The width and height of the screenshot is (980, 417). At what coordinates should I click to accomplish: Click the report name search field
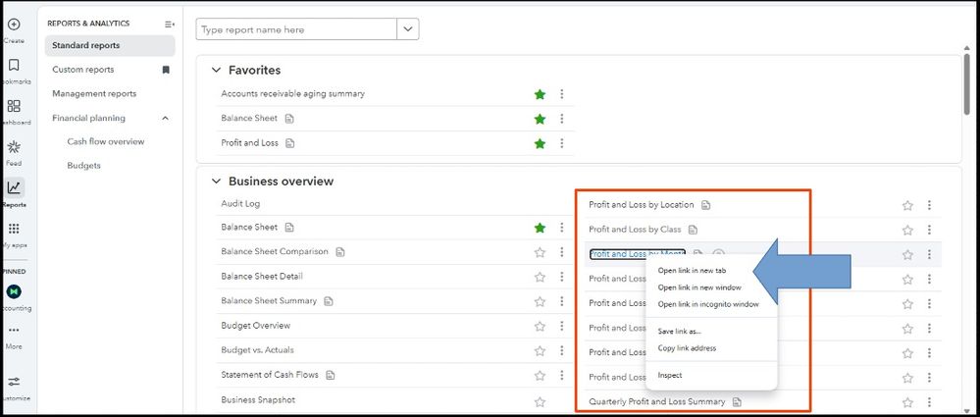[296, 29]
